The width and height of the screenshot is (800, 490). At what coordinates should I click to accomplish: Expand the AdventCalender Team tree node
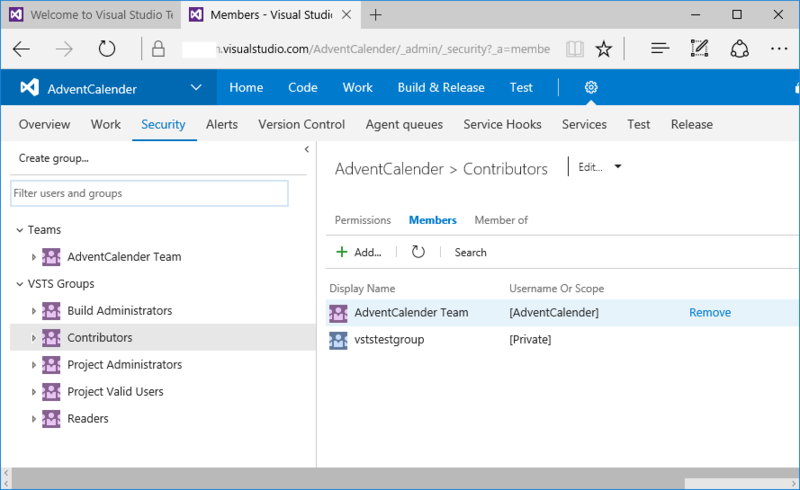[x=34, y=257]
